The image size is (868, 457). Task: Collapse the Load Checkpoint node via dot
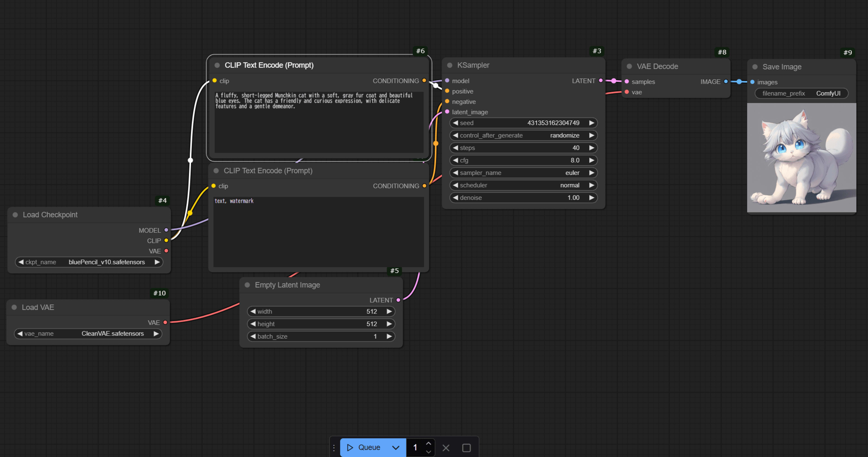15,215
